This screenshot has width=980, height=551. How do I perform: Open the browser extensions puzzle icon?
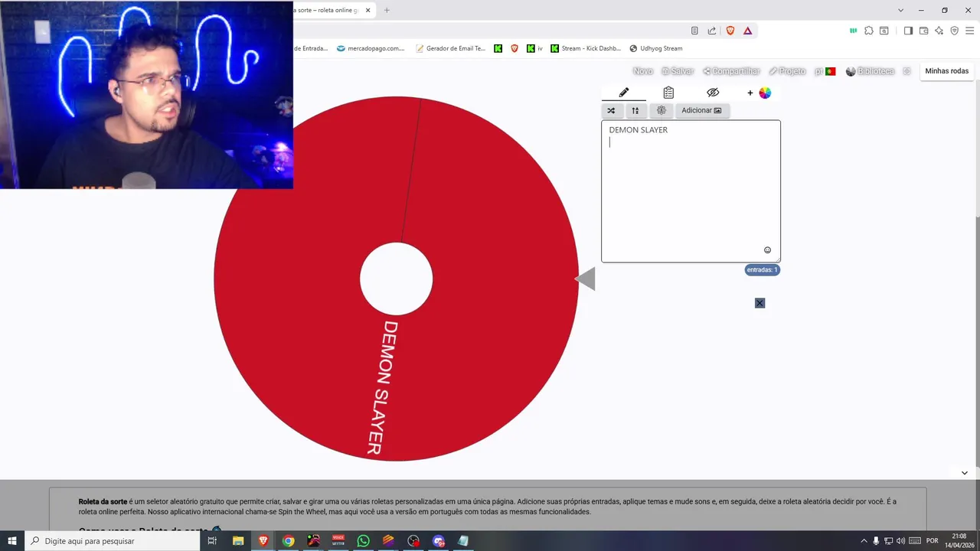coord(869,31)
